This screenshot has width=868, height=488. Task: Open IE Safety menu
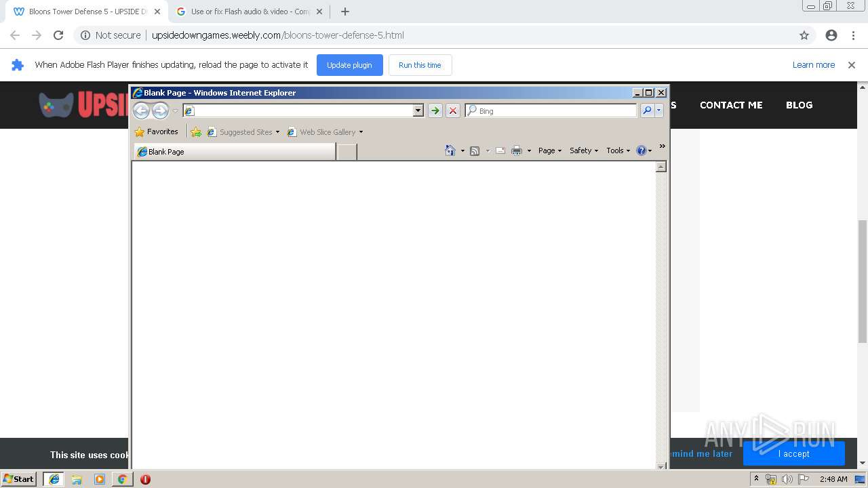coord(584,150)
